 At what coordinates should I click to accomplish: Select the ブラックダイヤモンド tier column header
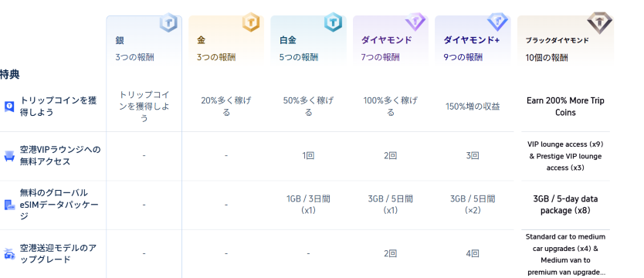tap(565, 40)
